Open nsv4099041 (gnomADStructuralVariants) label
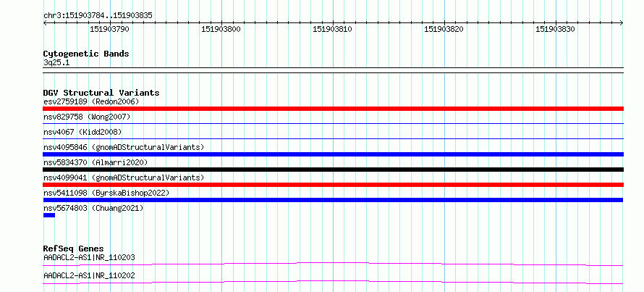Viewport: 644px width, 292px height. [124, 178]
